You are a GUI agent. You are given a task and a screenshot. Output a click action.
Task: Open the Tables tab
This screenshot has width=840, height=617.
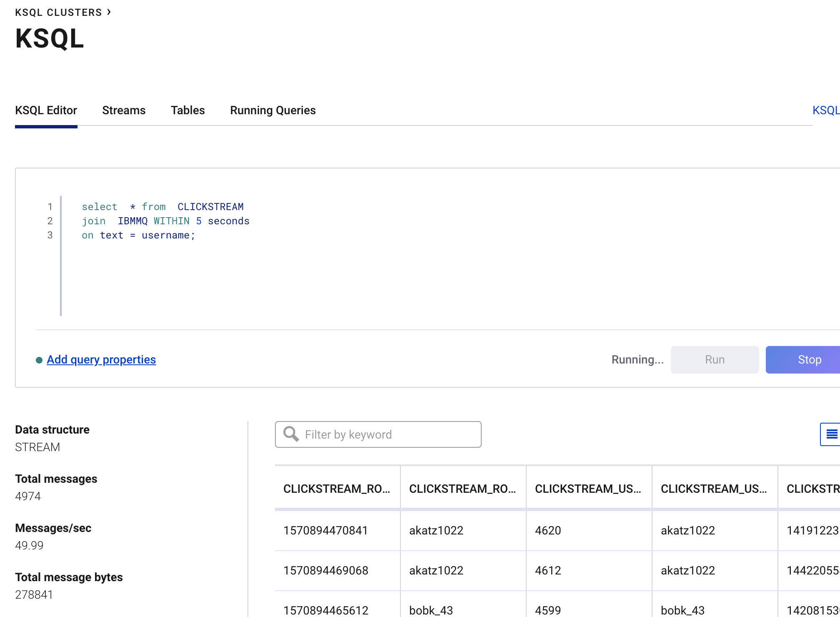point(188,110)
